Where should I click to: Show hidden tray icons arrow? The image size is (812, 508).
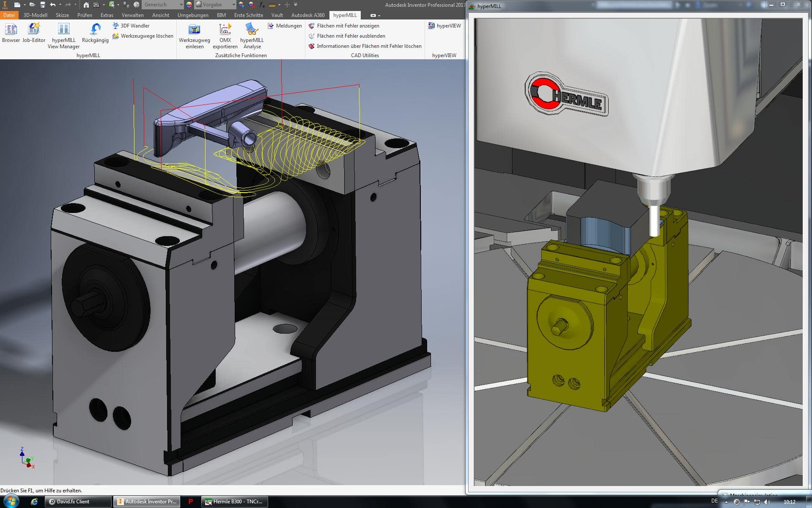(726, 502)
